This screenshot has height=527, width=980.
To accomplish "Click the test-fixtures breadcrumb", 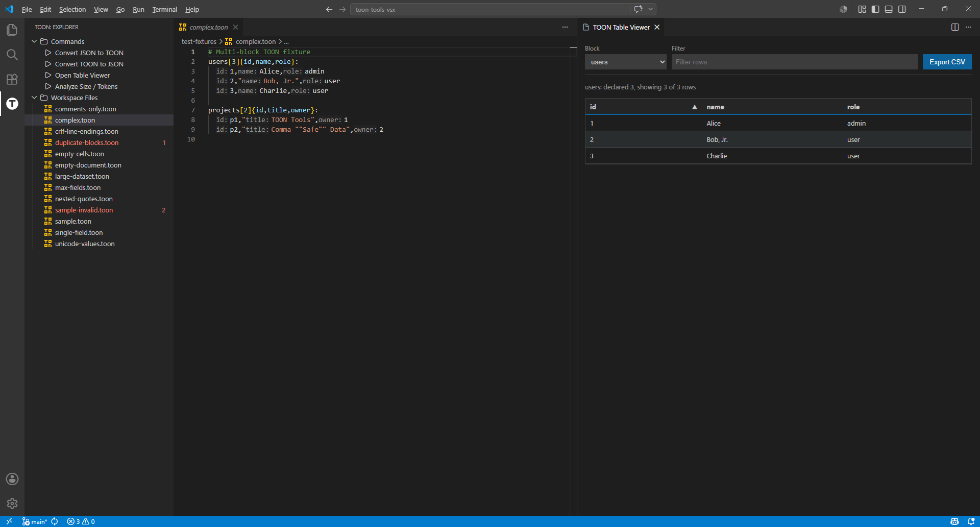I will 199,42.
